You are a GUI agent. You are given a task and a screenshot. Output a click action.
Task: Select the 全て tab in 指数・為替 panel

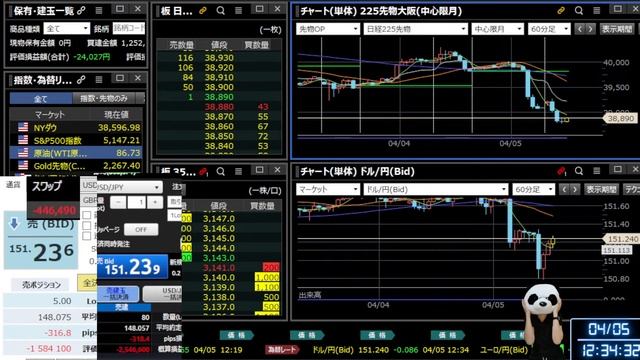point(41,98)
